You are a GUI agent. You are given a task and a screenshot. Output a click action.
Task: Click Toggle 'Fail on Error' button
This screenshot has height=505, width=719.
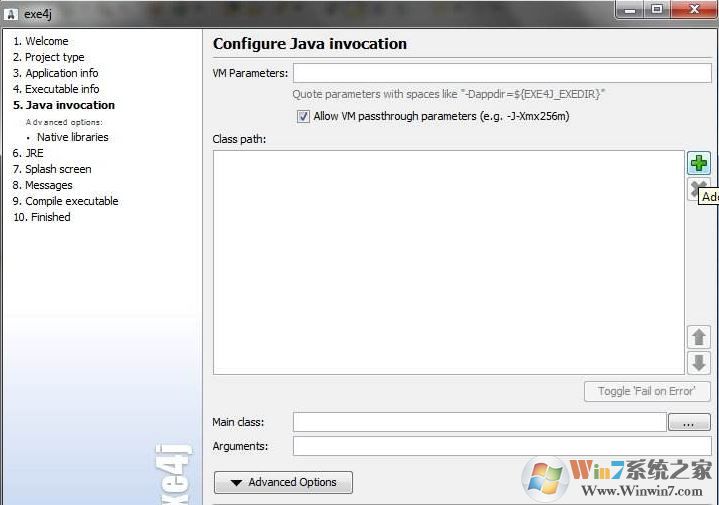[x=647, y=391]
